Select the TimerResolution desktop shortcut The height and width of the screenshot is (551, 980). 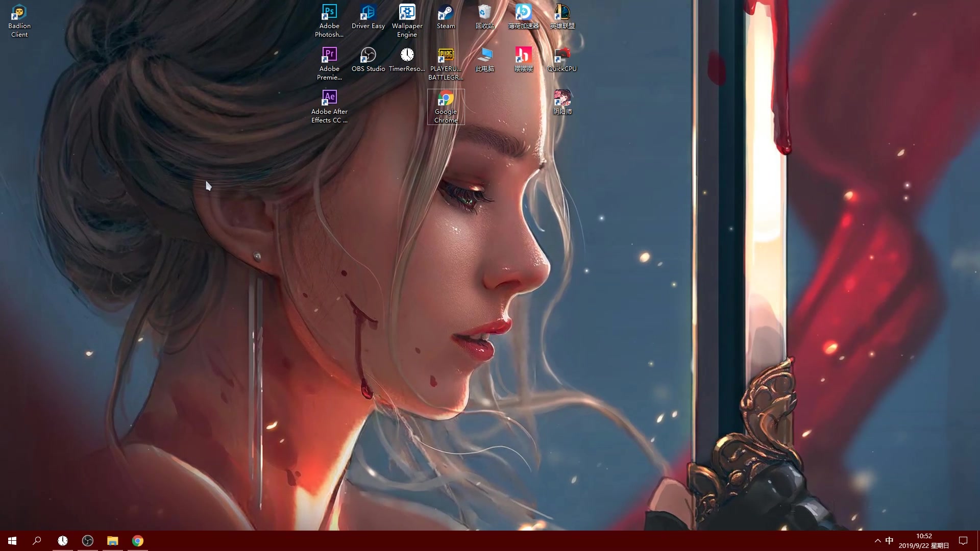(x=407, y=59)
